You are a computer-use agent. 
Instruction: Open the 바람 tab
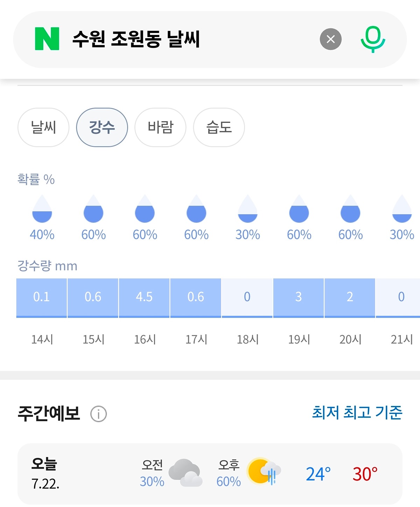160,127
